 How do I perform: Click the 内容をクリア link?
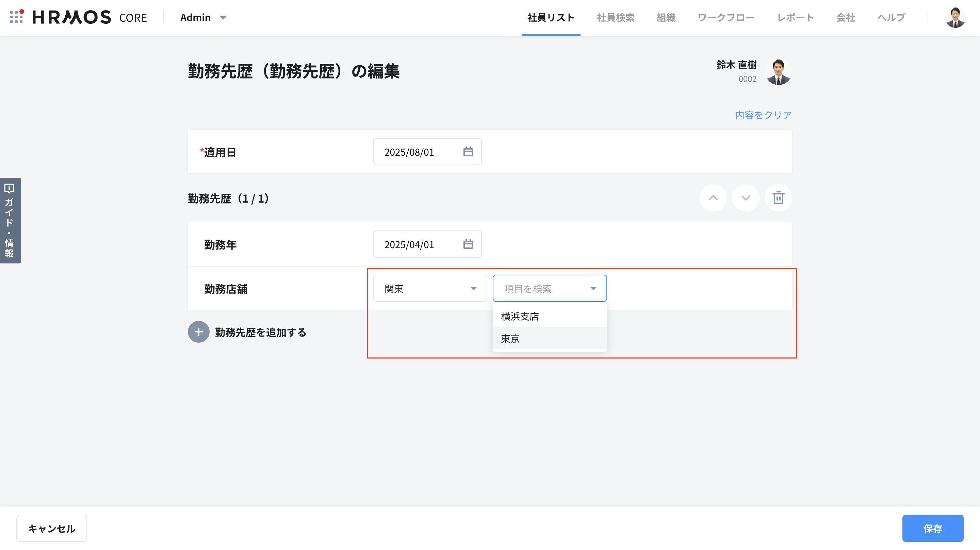click(x=763, y=115)
